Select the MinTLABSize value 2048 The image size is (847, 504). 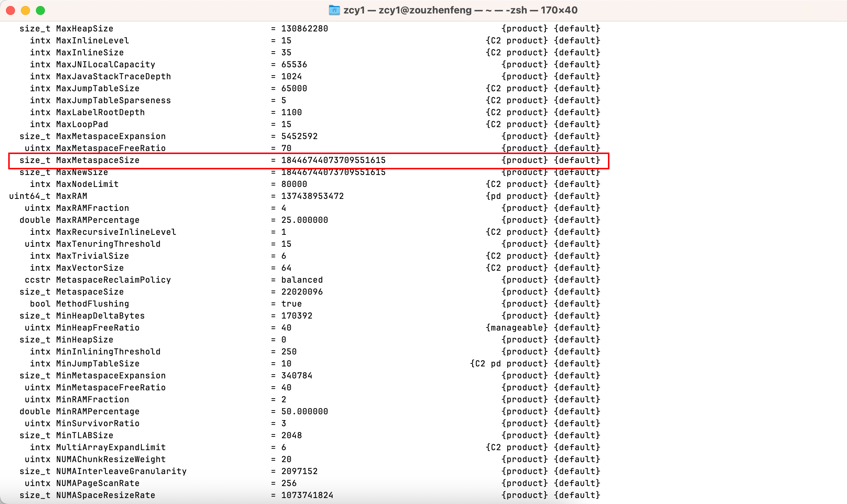tap(291, 435)
